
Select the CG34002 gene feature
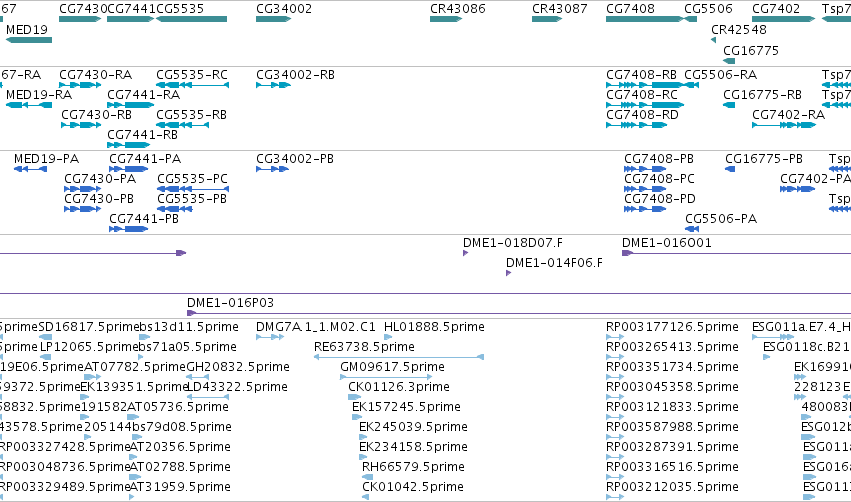tap(274, 19)
